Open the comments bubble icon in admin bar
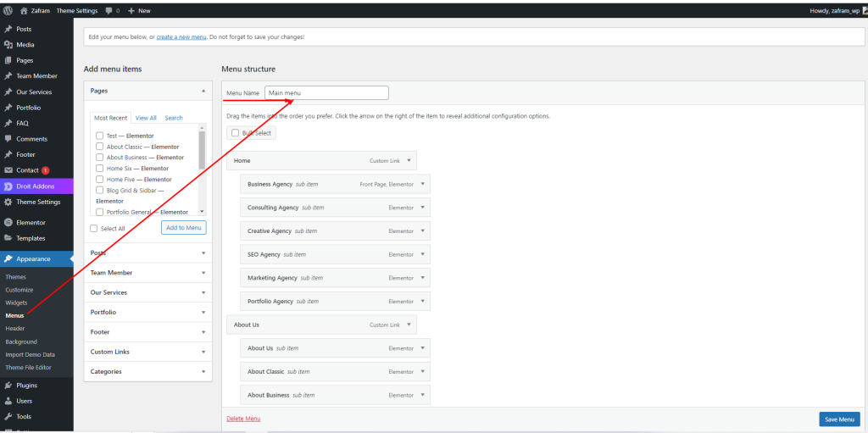The height and width of the screenshot is (433, 868). tap(108, 10)
